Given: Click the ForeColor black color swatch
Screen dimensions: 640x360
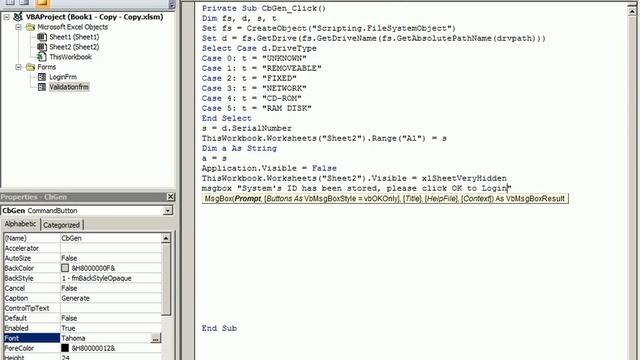Looking at the screenshot, I should click(x=65, y=348).
